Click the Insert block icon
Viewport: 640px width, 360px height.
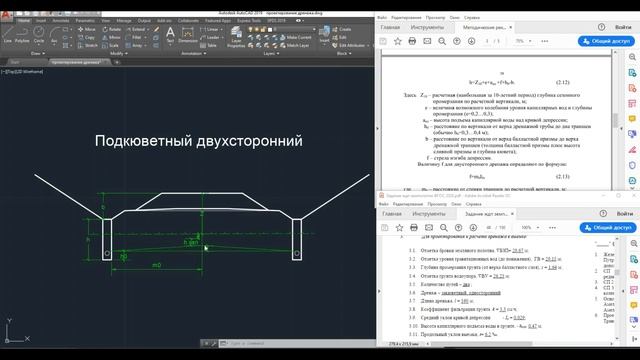tap(324, 34)
